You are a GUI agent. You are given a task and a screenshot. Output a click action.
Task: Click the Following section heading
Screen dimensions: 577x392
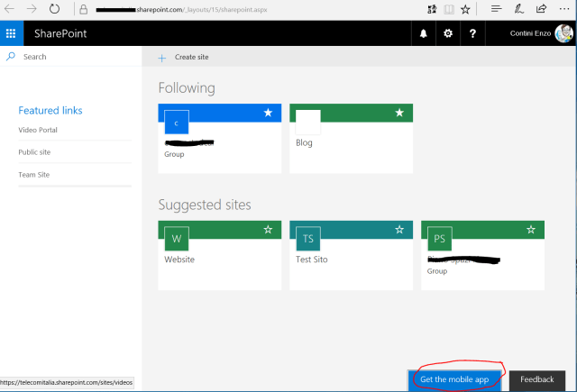click(187, 88)
